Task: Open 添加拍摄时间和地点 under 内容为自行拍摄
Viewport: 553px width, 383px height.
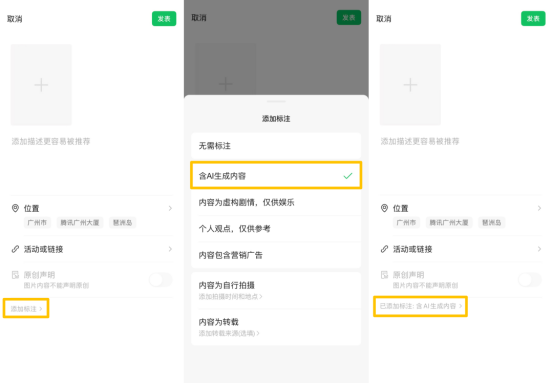Action: (x=230, y=297)
